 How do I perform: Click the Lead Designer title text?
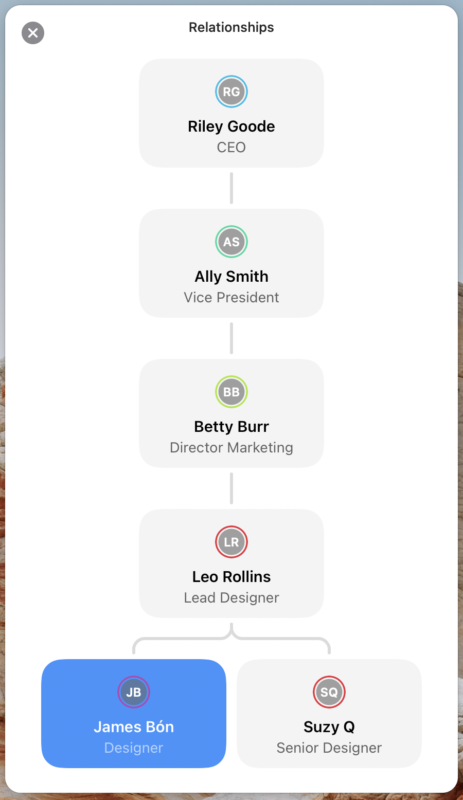[231, 597]
